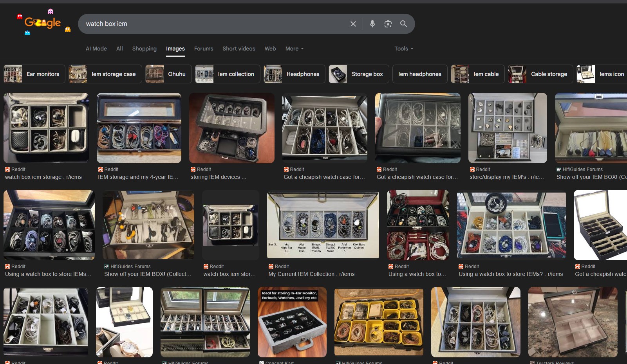Image resolution: width=627 pixels, height=364 pixels.
Task: Switch to the Web tab
Action: 270,49
